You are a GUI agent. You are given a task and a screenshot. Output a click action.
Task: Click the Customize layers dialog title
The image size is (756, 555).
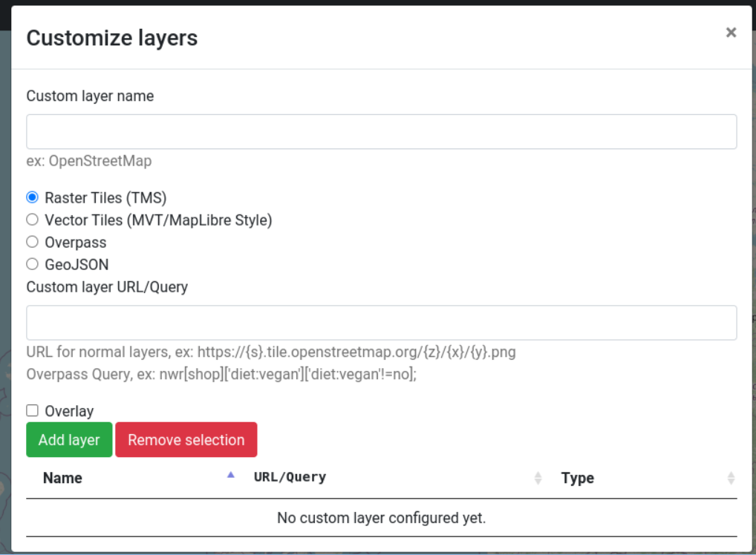tap(111, 38)
